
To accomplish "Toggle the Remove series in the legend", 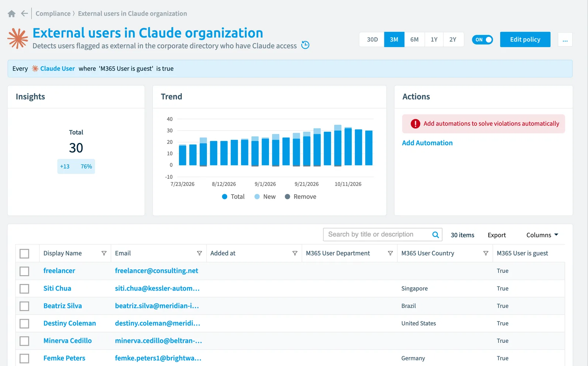I will point(301,197).
